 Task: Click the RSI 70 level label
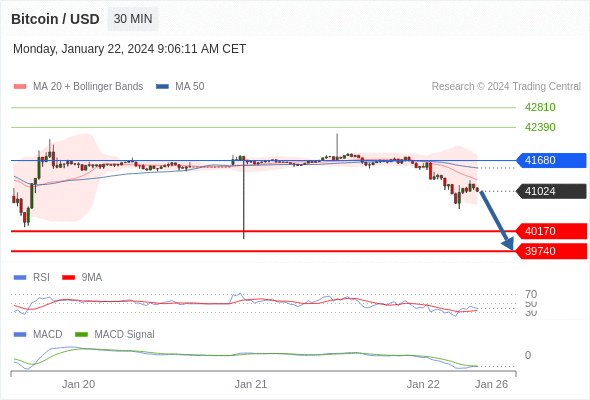[x=531, y=295]
